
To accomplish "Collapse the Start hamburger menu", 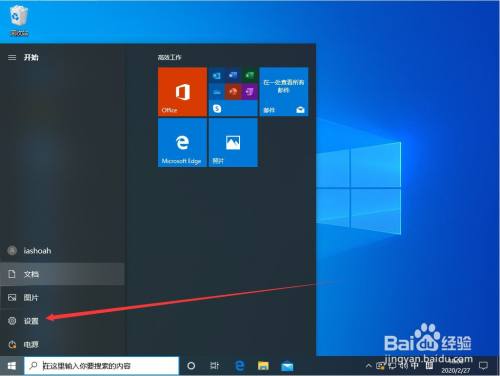I will pos(12,57).
